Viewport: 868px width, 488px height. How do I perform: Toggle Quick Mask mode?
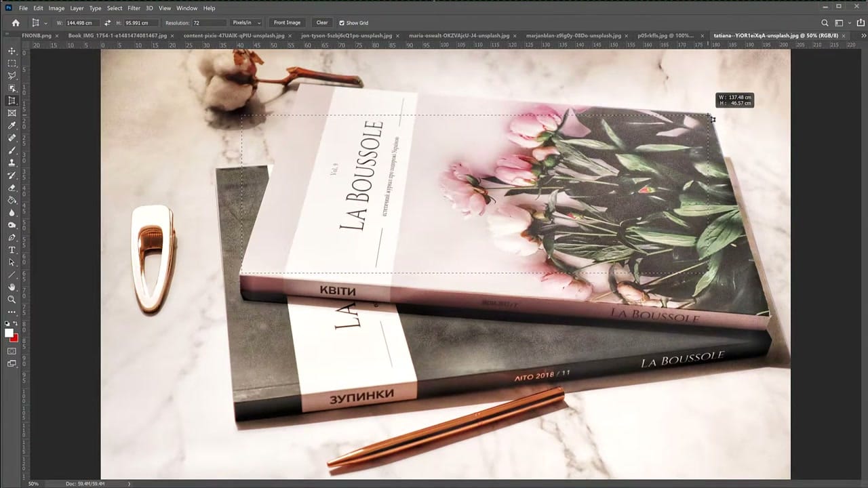(x=12, y=351)
